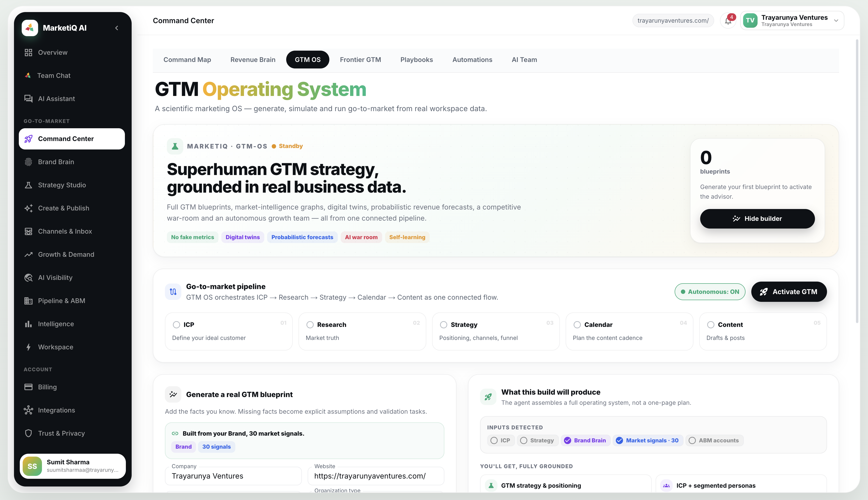The image size is (868, 500).
Task: Click the No fake metrics tag
Action: [193, 237]
